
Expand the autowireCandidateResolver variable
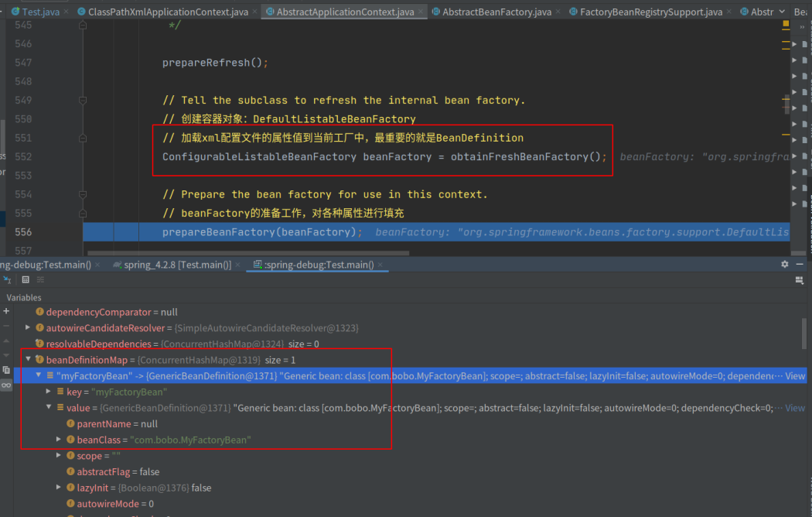pyautogui.click(x=29, y=328)
